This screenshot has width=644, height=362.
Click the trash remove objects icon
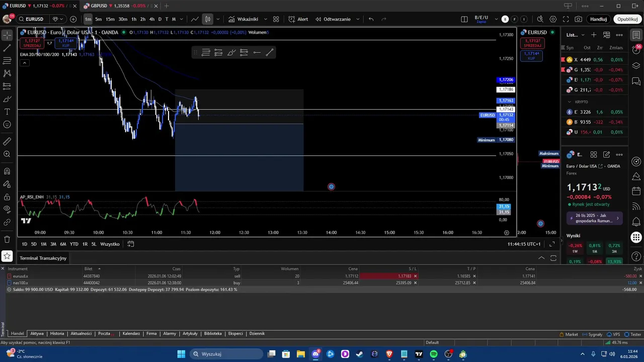pos(7,239)
